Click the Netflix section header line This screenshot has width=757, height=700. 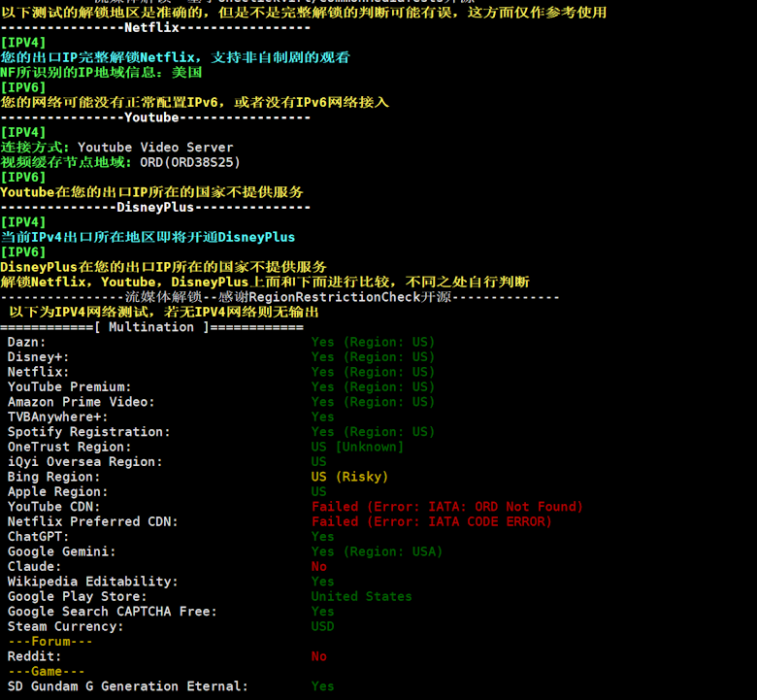tap(155, 28)
